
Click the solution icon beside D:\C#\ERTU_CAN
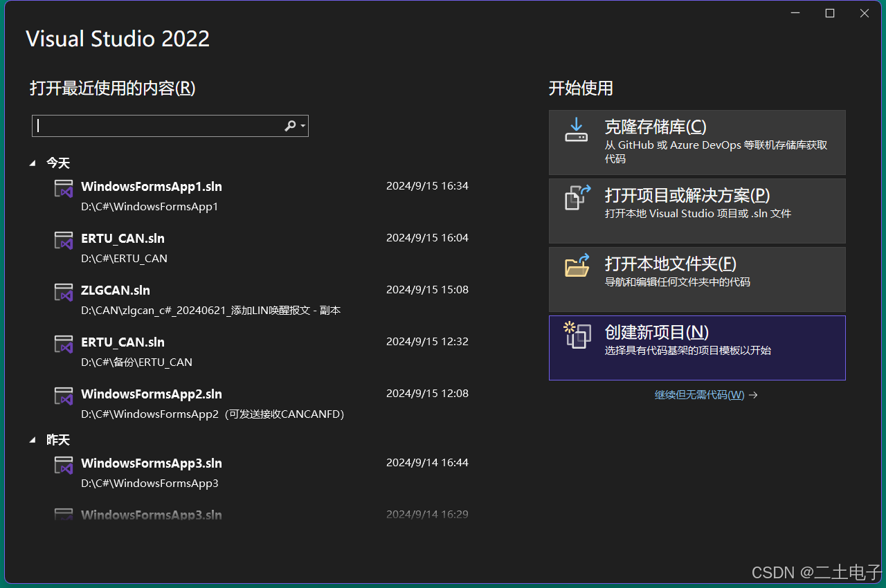[x=64, y=241]
